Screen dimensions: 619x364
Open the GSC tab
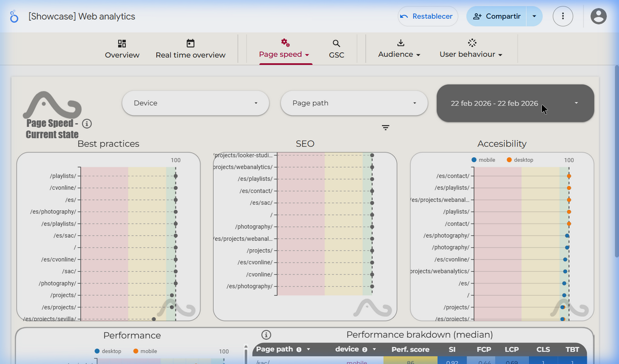point(336,49)
